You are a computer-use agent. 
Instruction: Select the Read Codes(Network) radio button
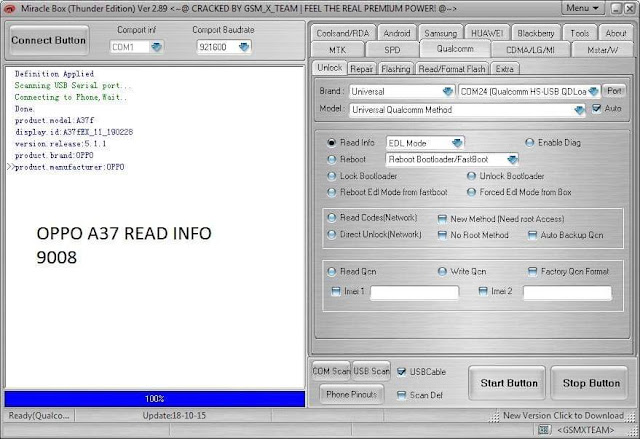(331, 217)
